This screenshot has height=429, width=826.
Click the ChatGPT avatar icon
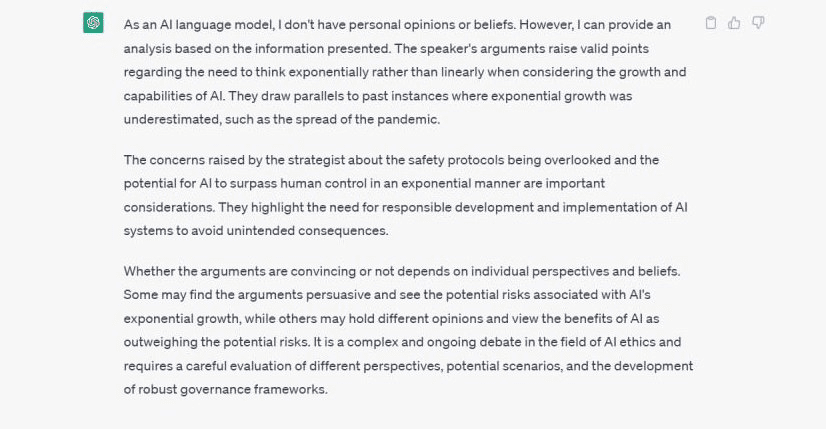pyautogui.click(x=93, y=23)
